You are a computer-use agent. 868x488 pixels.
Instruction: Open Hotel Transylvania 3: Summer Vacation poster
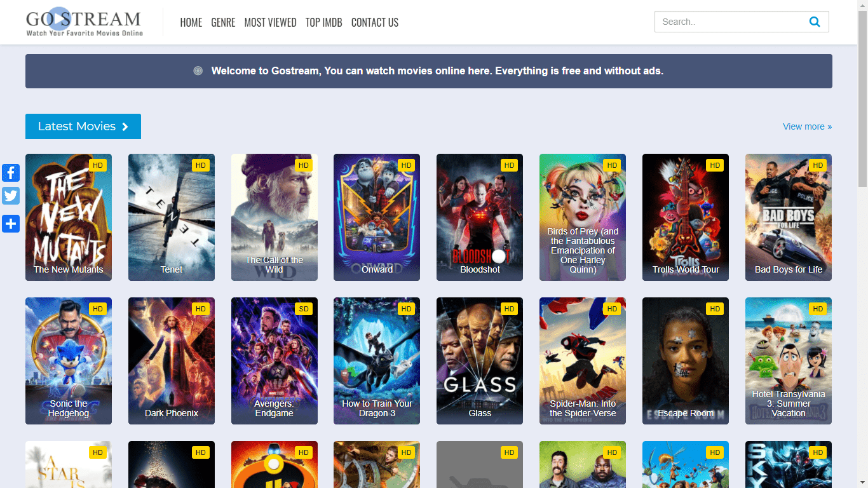click(x=789, y=361)
